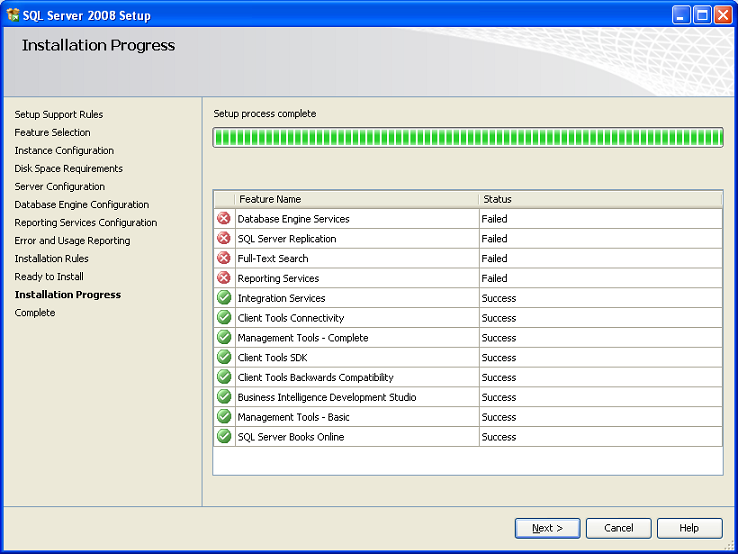Select the Instance Configuration step

click(x=64, y=150)
